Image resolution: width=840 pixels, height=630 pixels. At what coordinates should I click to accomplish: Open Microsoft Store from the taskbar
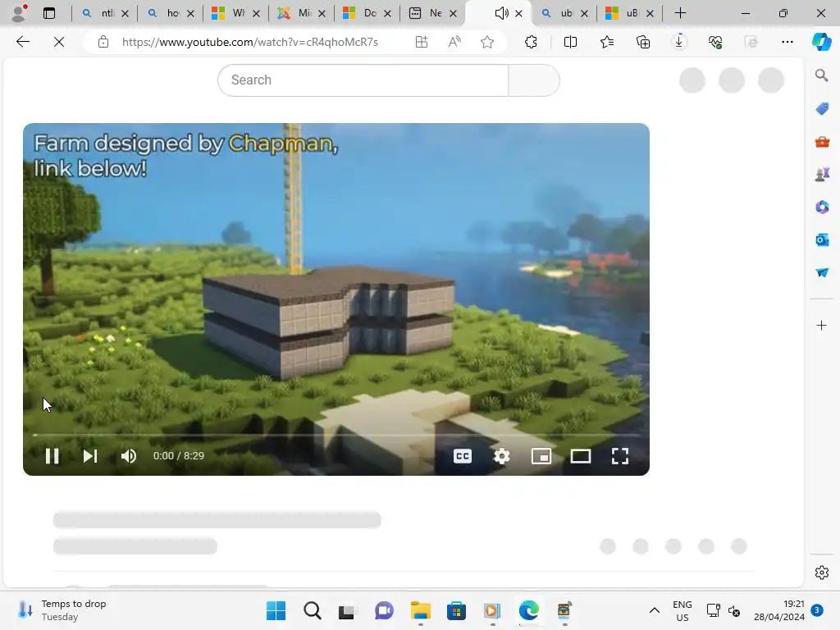(x=456, y=610)
